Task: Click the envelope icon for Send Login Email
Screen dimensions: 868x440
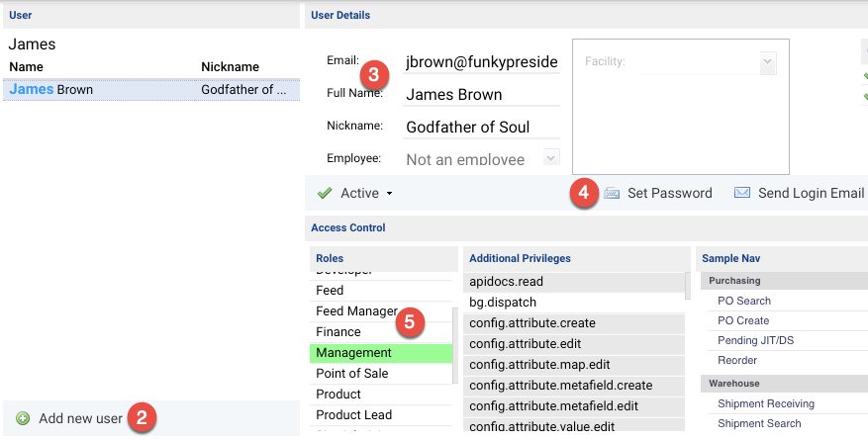Action: coord(742,193)
